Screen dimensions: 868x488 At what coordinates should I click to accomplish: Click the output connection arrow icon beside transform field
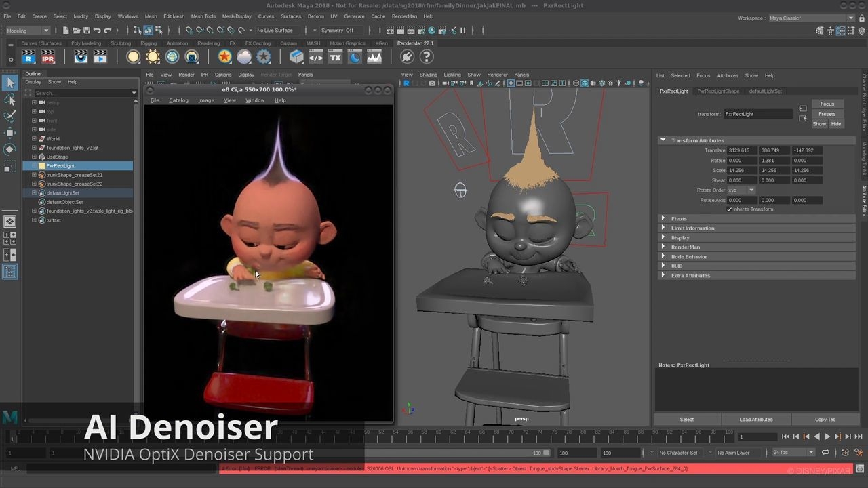point(803,119)
